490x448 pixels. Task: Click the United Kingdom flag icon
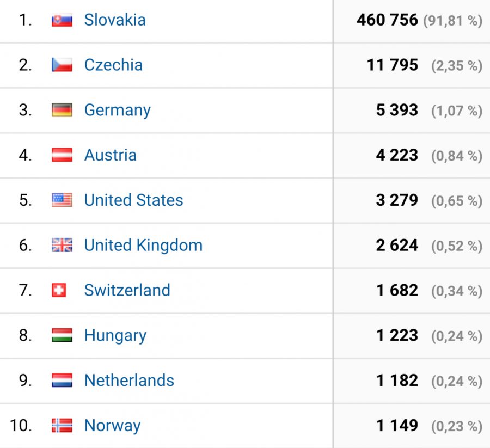[x=62, y=246]
